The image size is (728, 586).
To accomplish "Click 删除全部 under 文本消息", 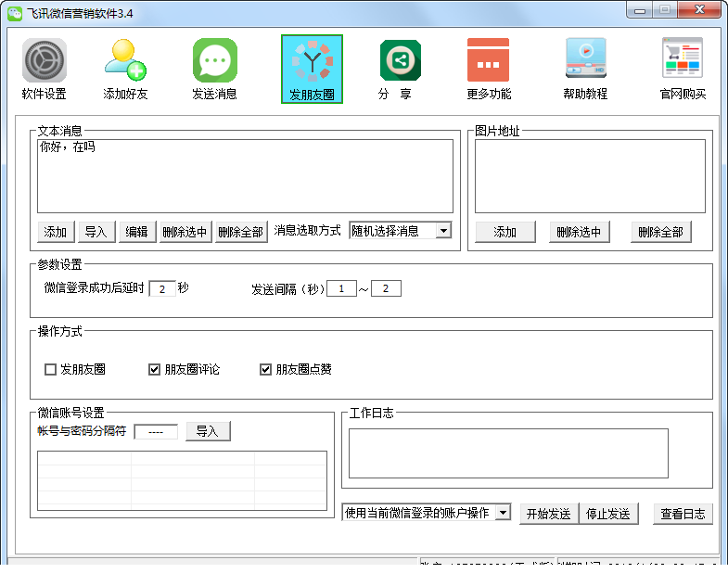I will pyautogui.click(x=241, y=232).
